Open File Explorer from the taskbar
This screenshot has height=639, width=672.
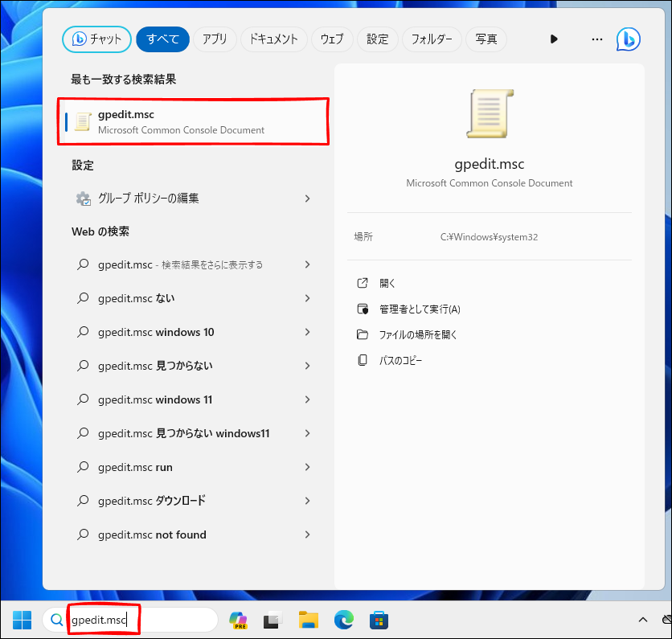click(x=308, y=620)
